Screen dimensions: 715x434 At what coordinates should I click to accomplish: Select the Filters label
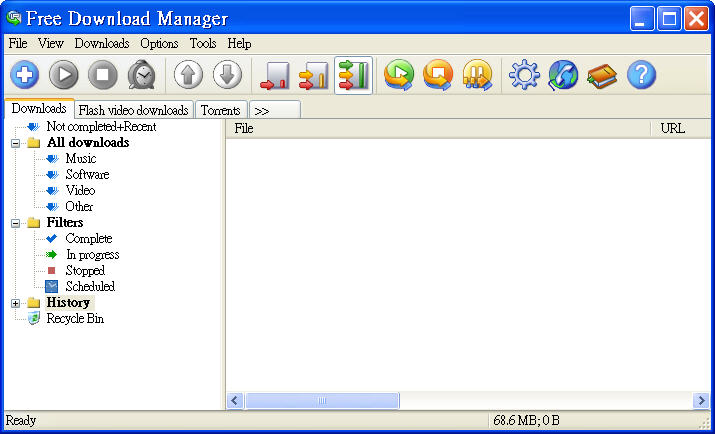click(65, 222)
